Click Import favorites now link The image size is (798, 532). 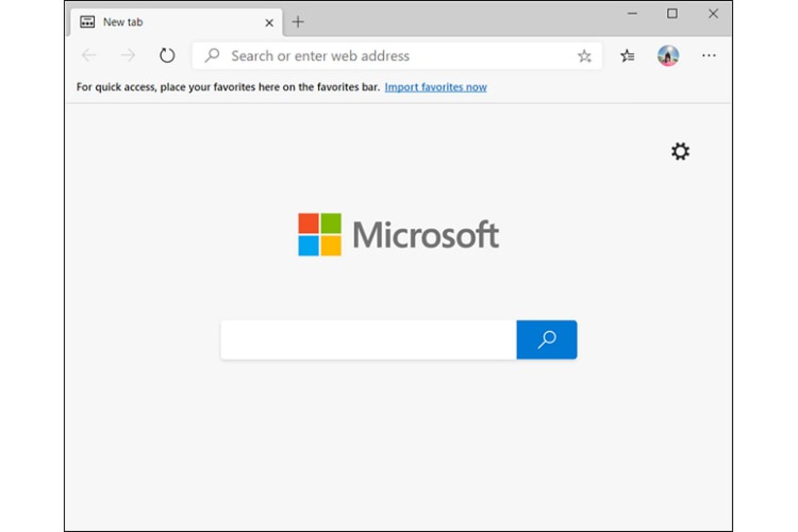tap(436, 87)
